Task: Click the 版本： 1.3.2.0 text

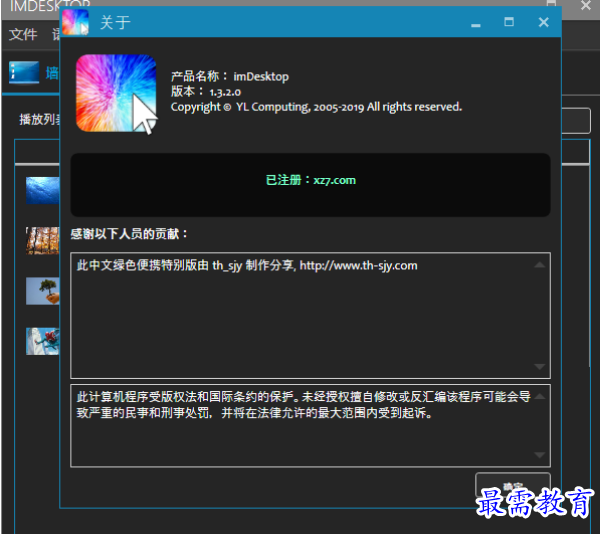Action: coord(206,91)
